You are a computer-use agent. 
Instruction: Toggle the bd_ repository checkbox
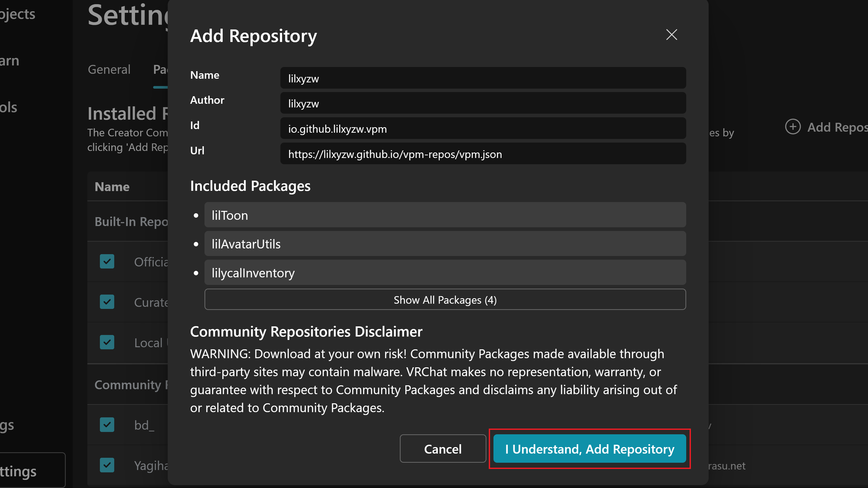[x=107, y=425]
